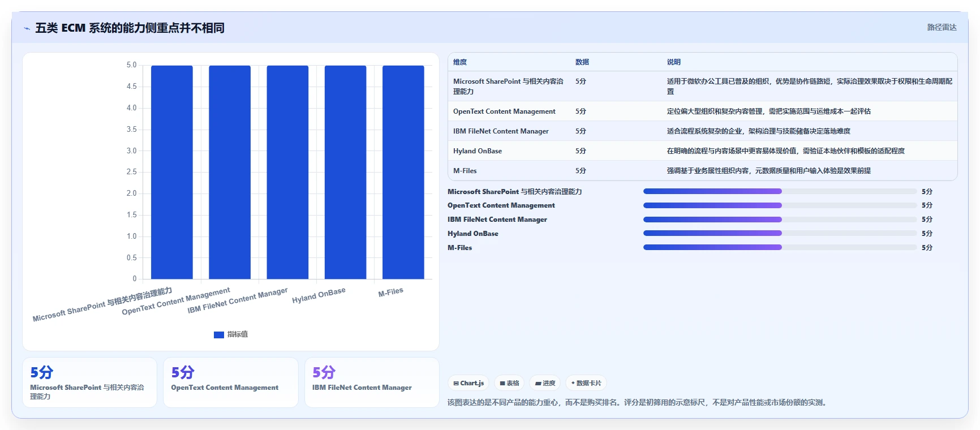
Task: Click the IBM FileNet Content Manager progress bar
Action: click(780, 220)
